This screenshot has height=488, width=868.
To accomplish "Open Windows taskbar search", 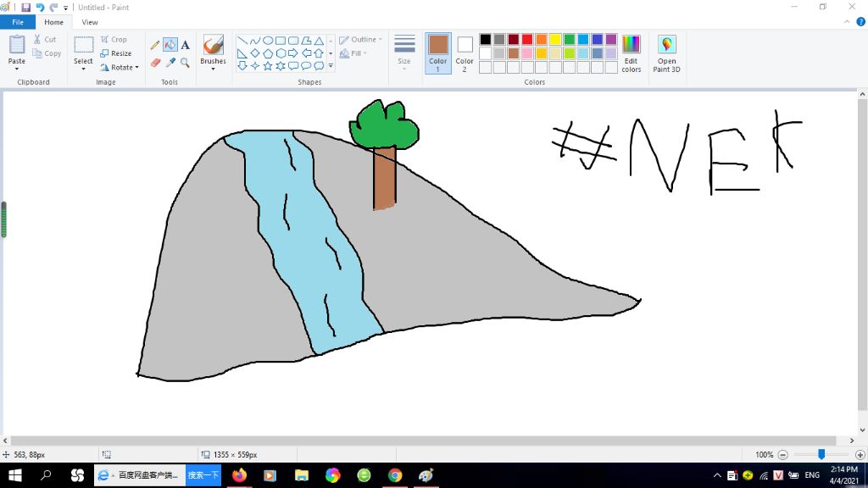I will point(46,475).
